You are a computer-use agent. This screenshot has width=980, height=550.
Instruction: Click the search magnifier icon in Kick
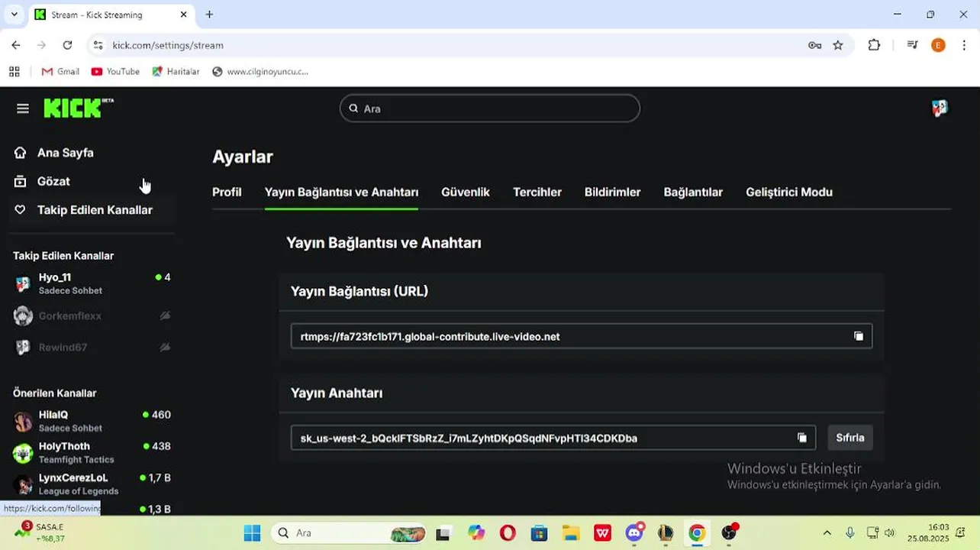coord(353,108)
